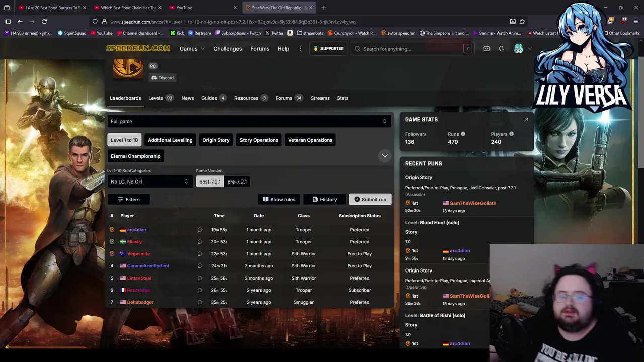Open the Help menu item
Viewport: 644px width, 362px height.
click(283, 49)
